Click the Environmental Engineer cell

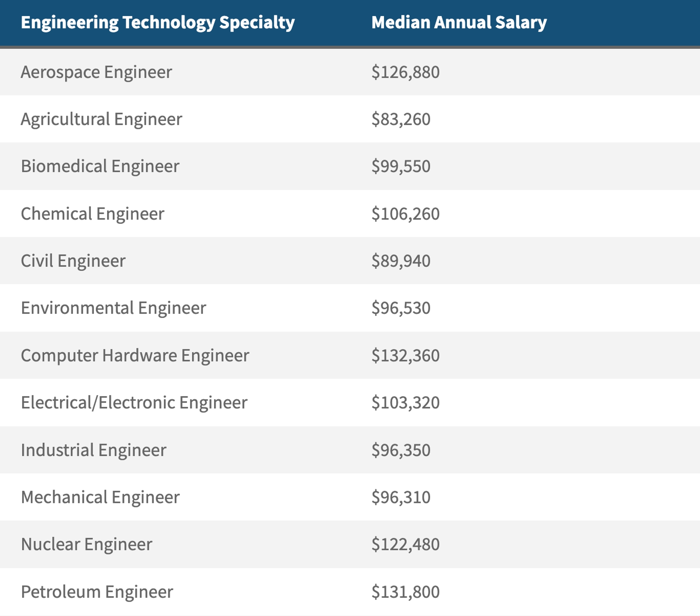point(113,308)
